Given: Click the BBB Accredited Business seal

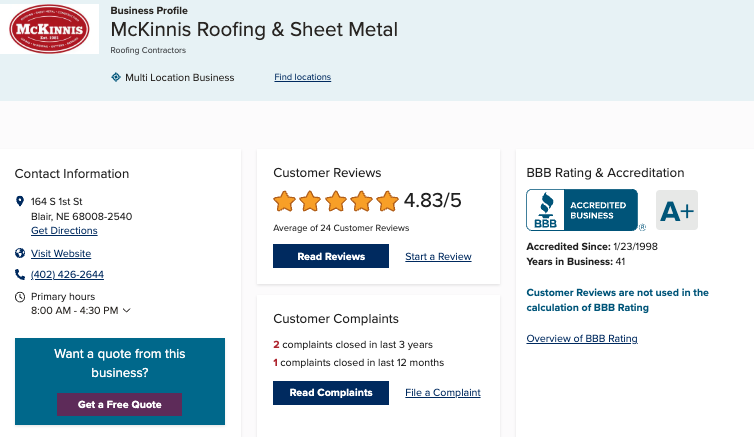Looking at the screenshot, I should 582,210.
